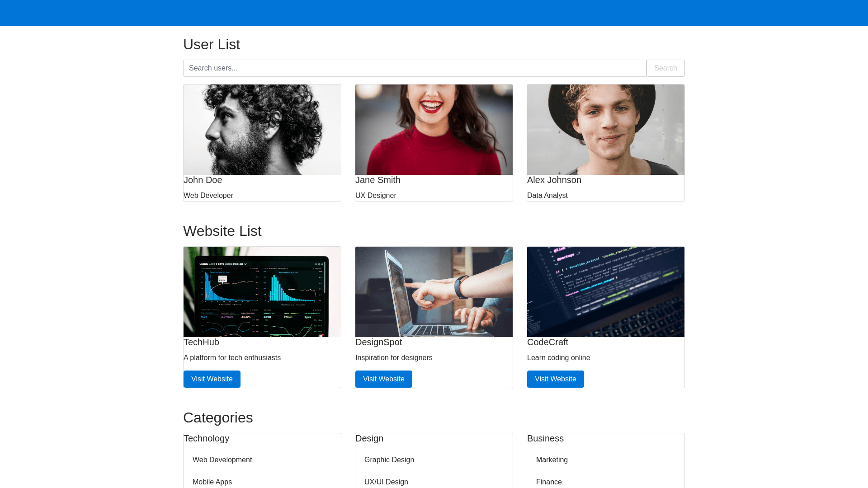Open John Doe's profile photo
The image size is (868, 488).
coord(262,130)
